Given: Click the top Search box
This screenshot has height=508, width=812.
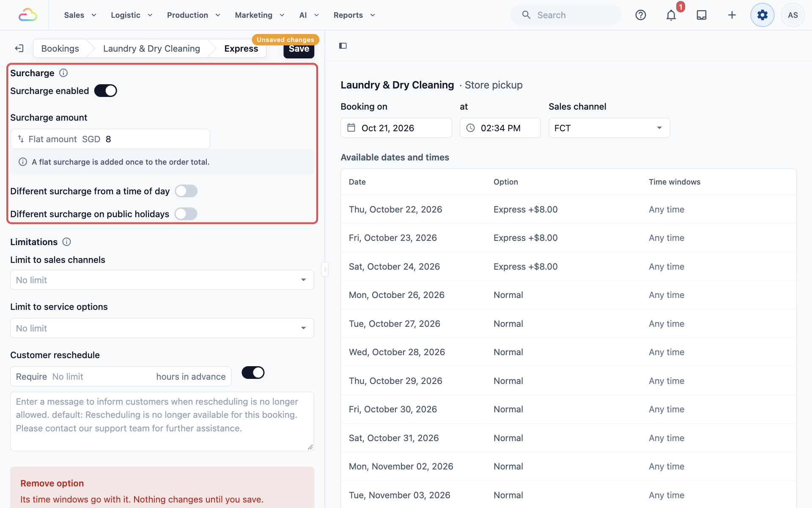Looking at the screenshot, I should tap(566, 15).
